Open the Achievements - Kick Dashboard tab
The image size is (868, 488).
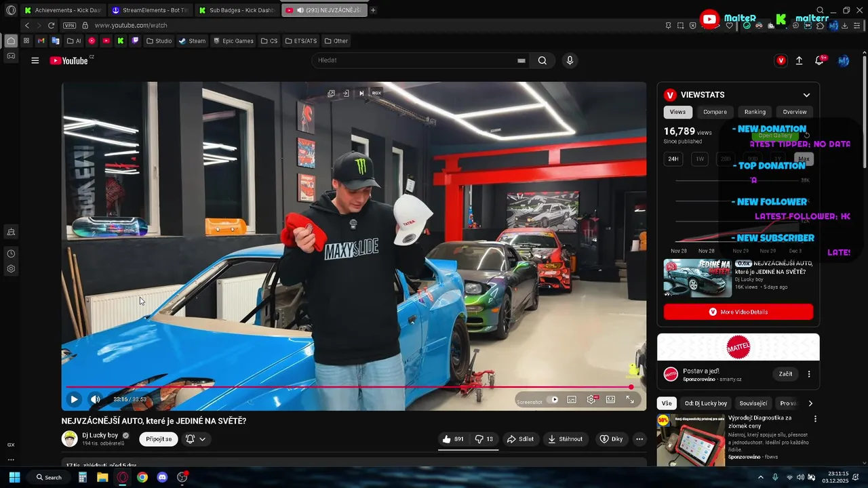(63, 10)
